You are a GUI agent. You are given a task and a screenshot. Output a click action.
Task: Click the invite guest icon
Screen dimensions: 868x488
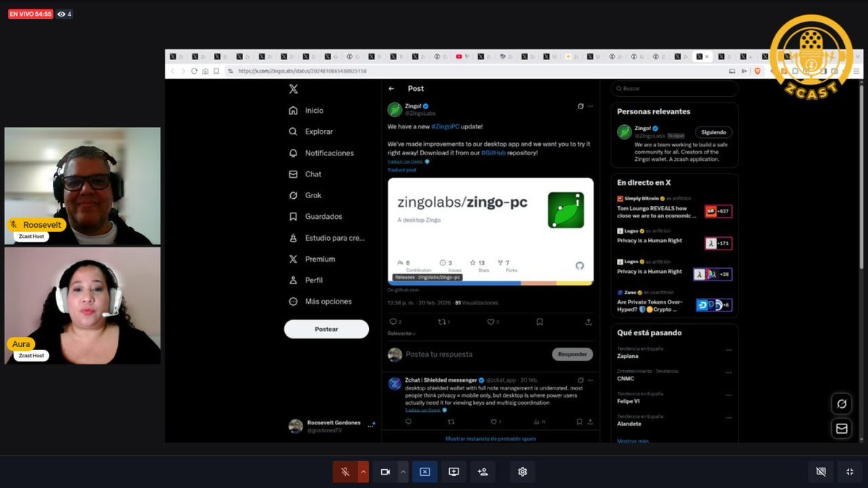[482, 472]
